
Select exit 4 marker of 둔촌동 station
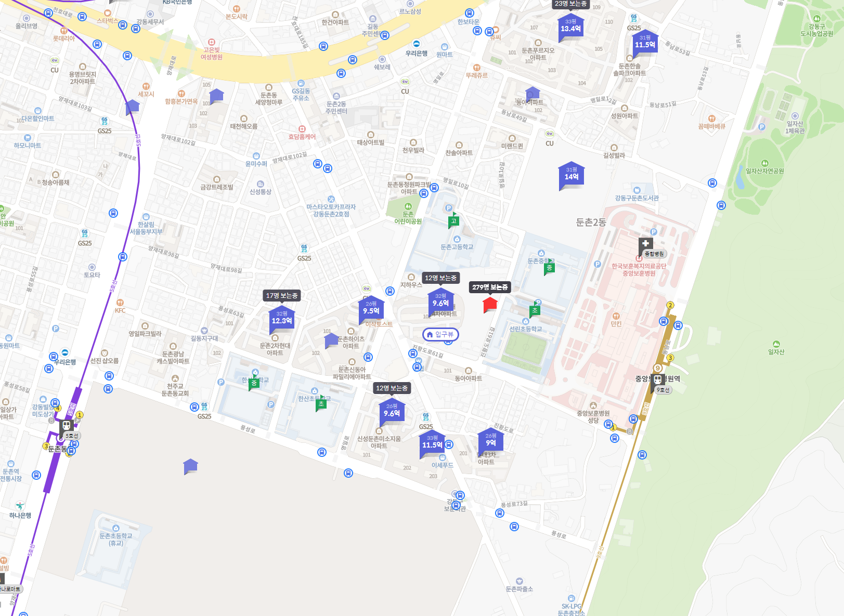click(x=58, y=408)
